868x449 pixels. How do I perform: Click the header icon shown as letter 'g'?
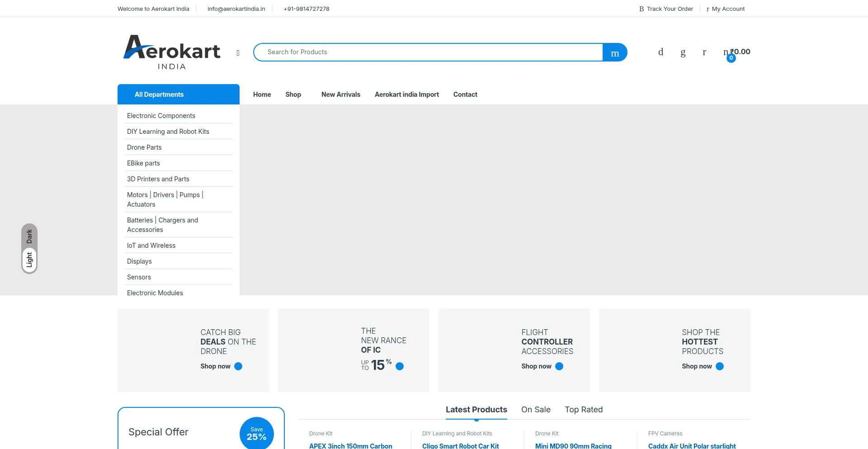683,52
